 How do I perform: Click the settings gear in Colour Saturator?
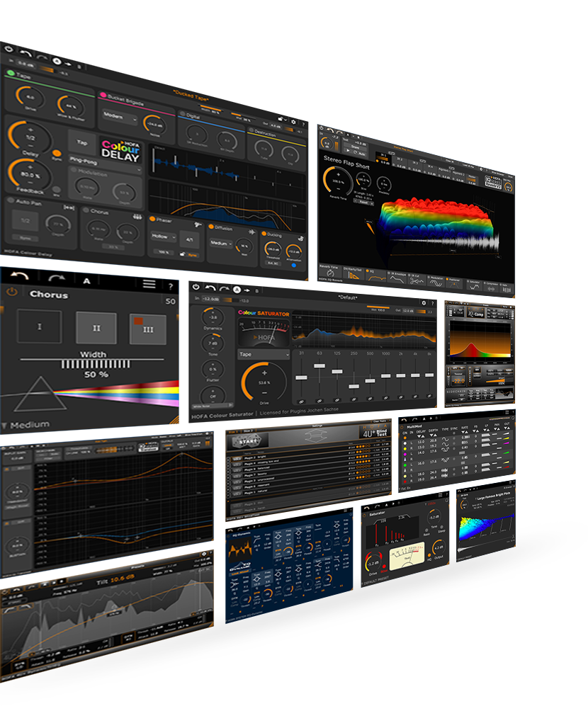[423, 302]
